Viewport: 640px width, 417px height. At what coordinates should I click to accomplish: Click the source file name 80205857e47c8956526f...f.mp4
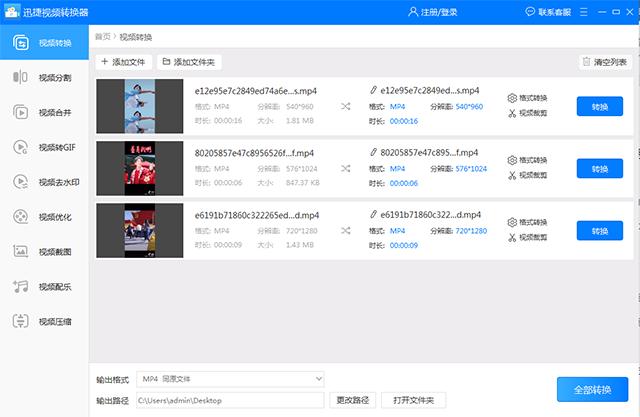click(x=254, y=153)
